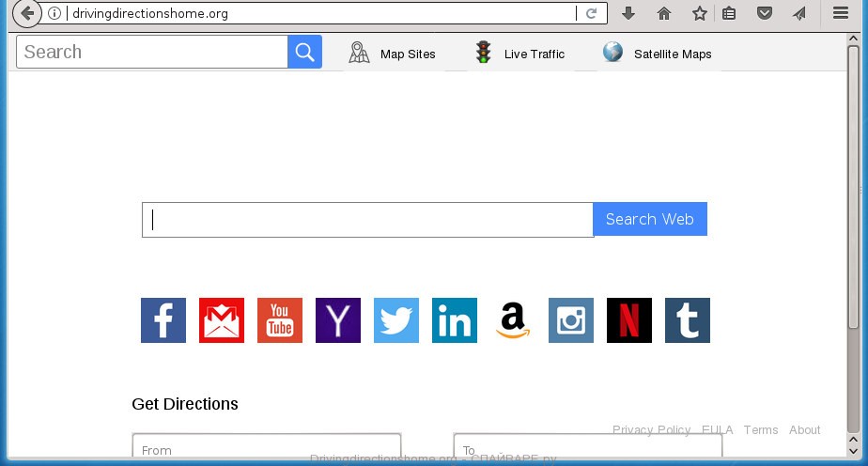
Task: Open the Yahoo shortcut icon
Action: click(338, 320)
